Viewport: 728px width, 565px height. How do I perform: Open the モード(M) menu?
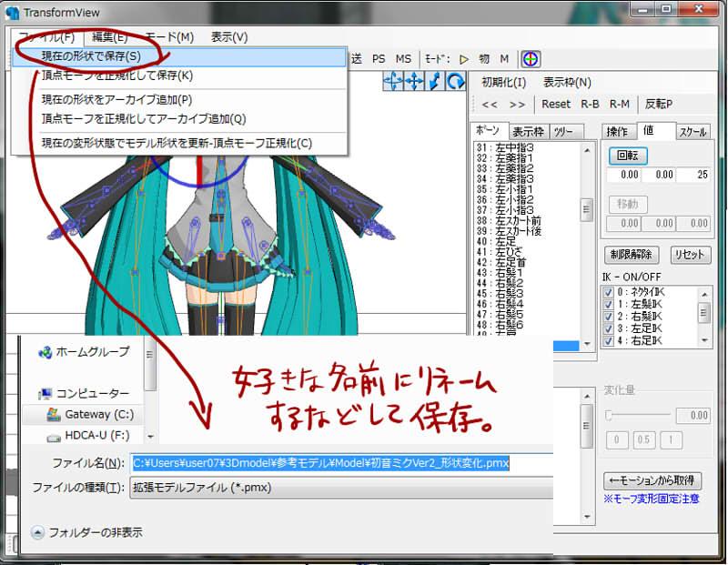[169, 36]
